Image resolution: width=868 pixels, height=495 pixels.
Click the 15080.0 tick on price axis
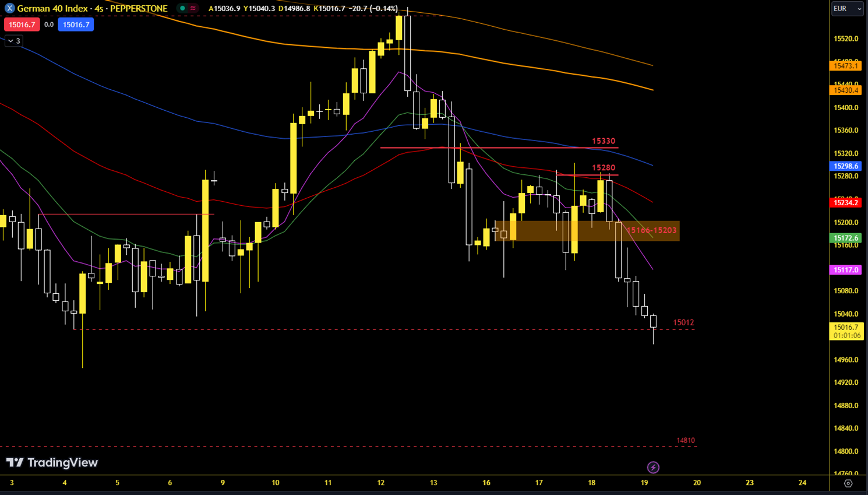point(846,291)
